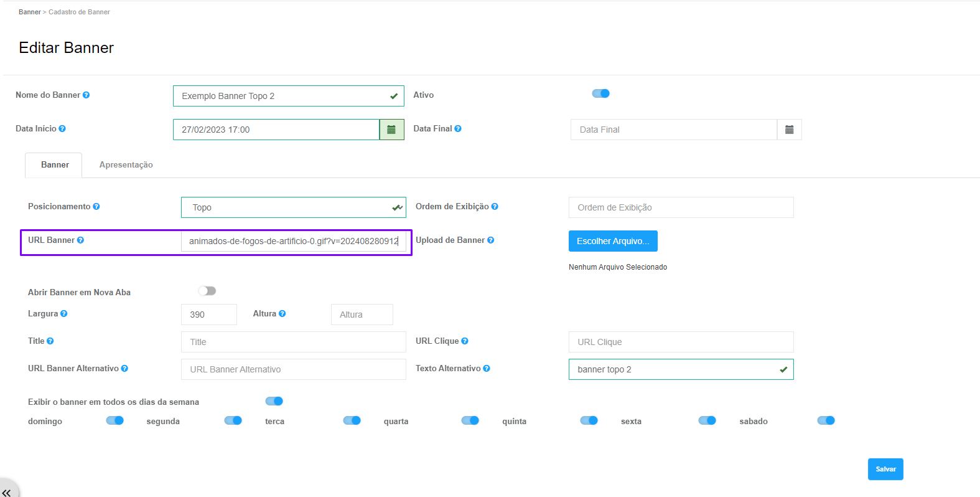Image resolution: width=980 pixels, height=497 pixels.
Task: Click help icon next to Largura
Action: click(64, 314)
